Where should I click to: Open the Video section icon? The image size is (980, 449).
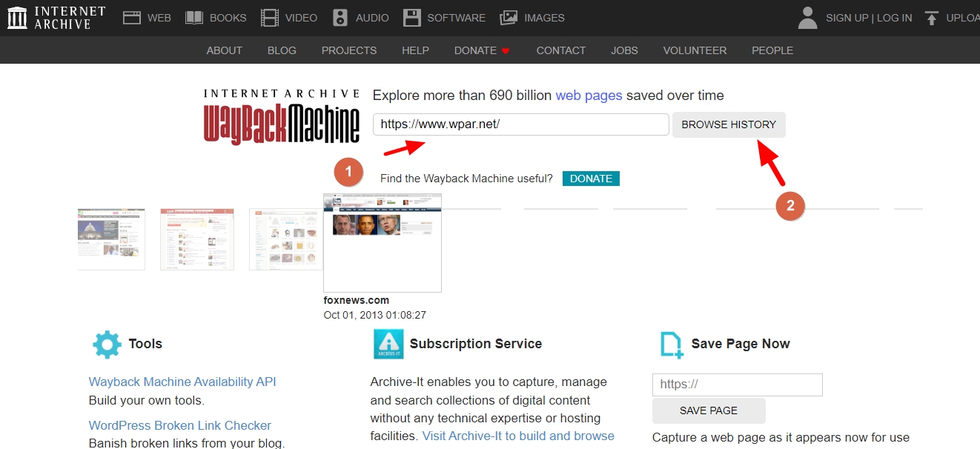click(x=271, y=18)
